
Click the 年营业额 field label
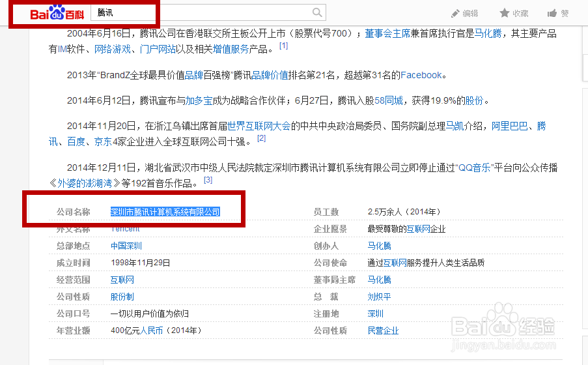coord(74,330)
